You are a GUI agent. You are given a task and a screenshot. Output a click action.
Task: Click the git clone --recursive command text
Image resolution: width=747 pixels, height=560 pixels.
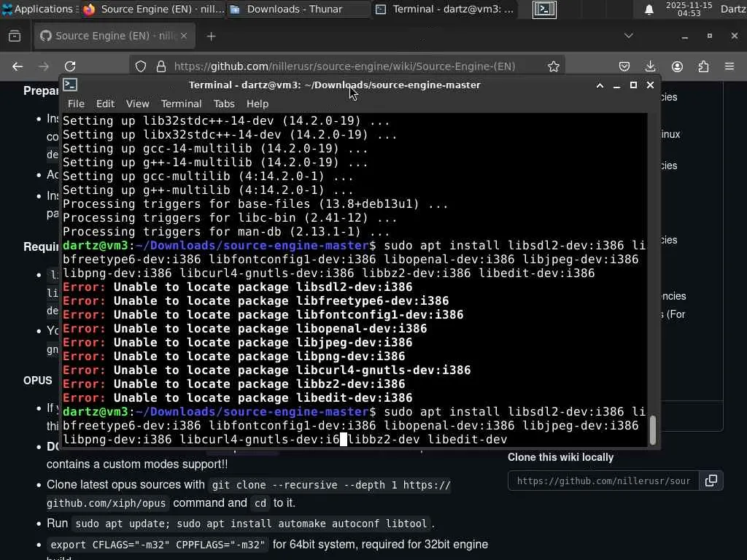331,485
